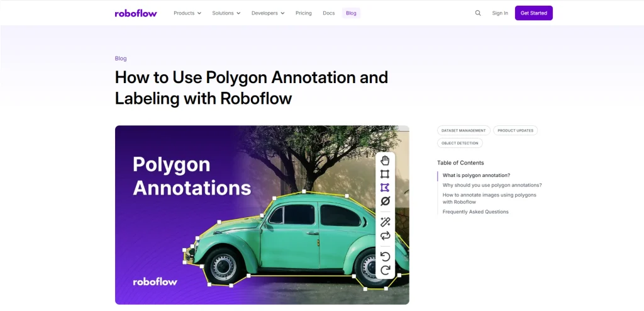The height and width of the screenshot is (311, 644).
Task: Jump to What is polygon annotation section
Action: coord(476,175)
